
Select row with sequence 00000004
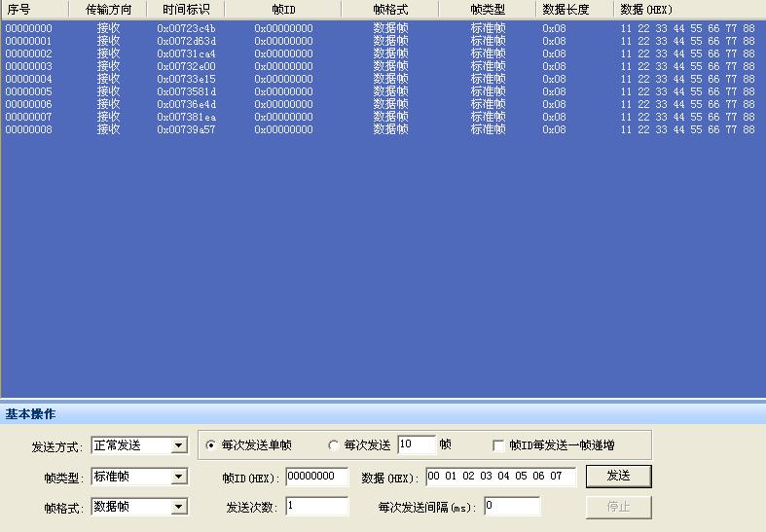(x=383, y=79)
